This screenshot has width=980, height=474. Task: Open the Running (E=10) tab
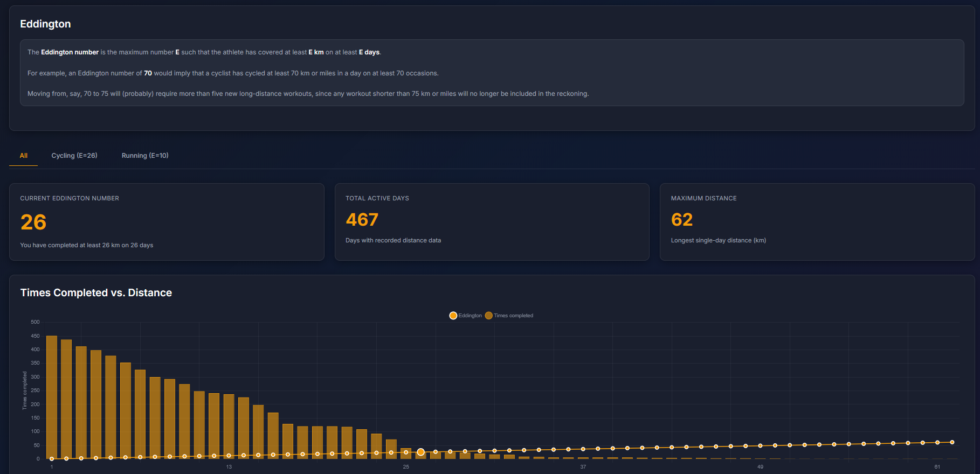(145, 156)
